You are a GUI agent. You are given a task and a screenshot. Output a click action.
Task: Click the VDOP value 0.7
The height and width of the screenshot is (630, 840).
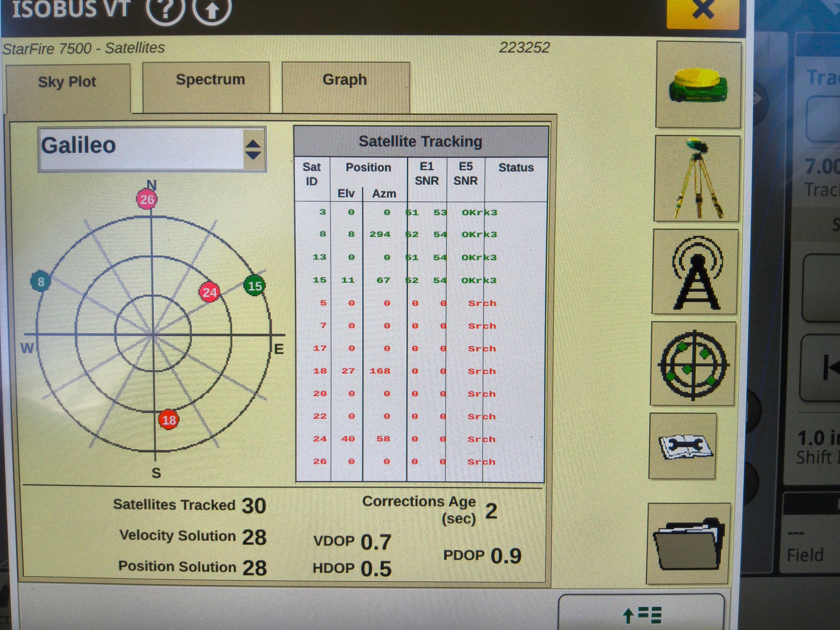point(376,542)
